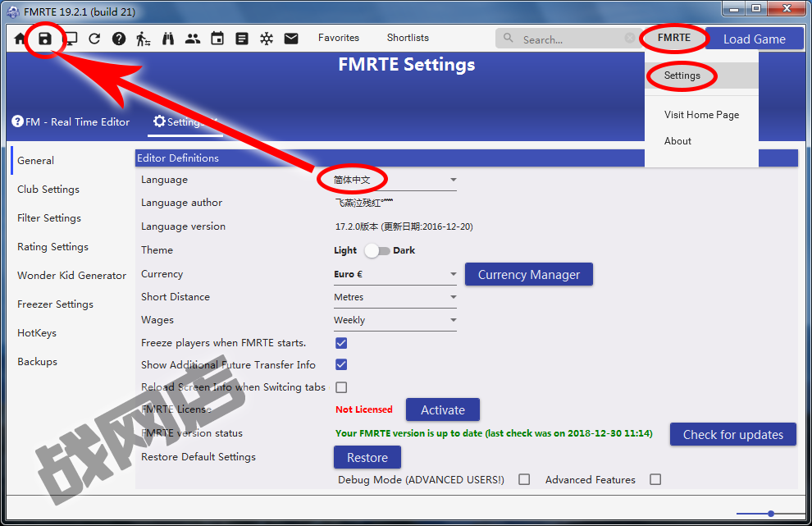Switch to FM - Real Time Editor tab
This screenshot has height=526, width=812.
[71, 121]
